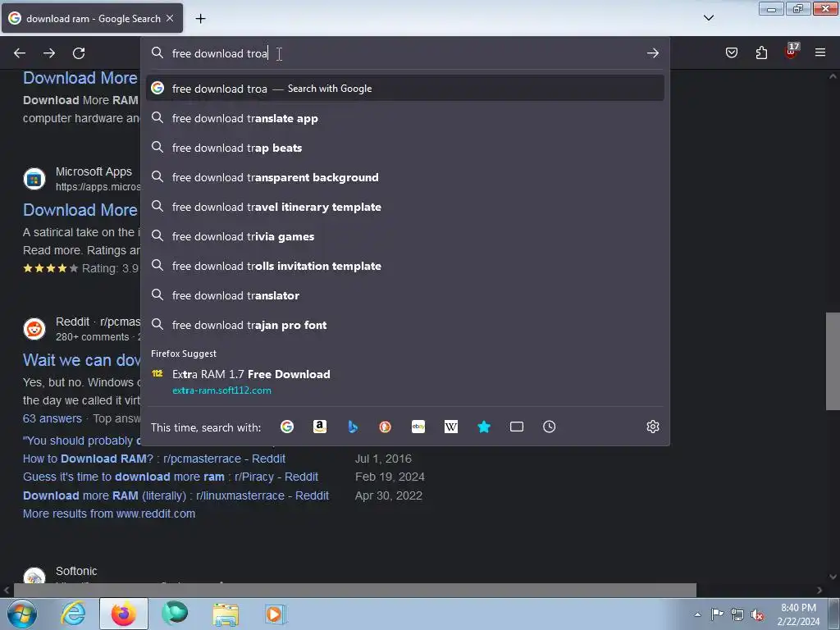The image size is (840, 630).
Task: Show hidden tray icons arrow
Action: [697, 614]
